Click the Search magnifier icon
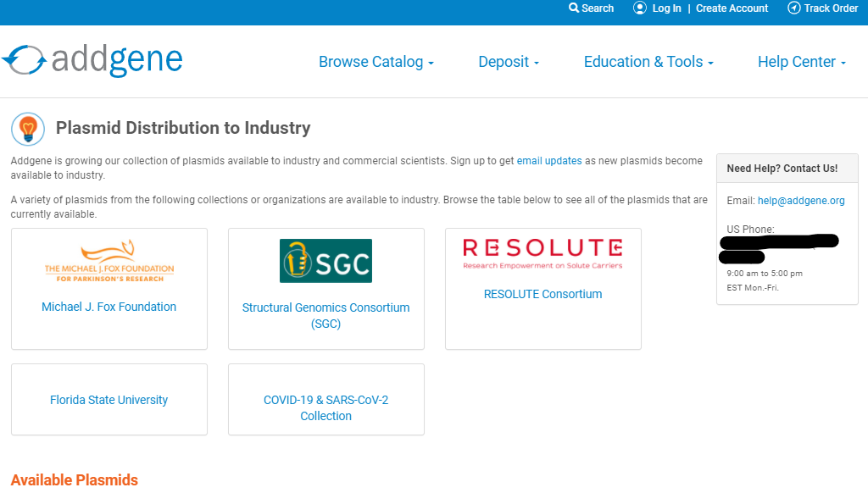Image resolution: width=868 pixels, height=493 pixels. pyautogui.click(x=574, y=8)
